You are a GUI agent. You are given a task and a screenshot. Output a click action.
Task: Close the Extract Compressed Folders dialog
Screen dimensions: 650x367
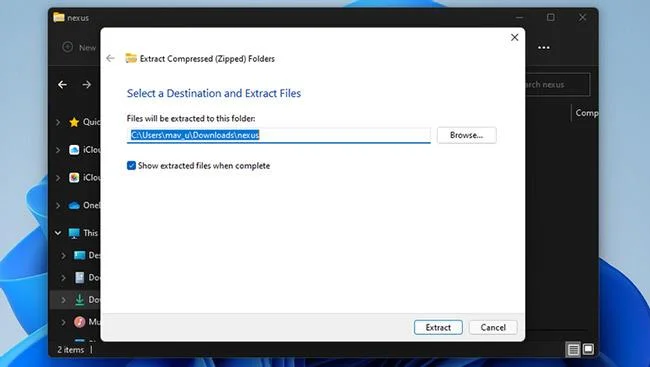(x=514, y=37)
